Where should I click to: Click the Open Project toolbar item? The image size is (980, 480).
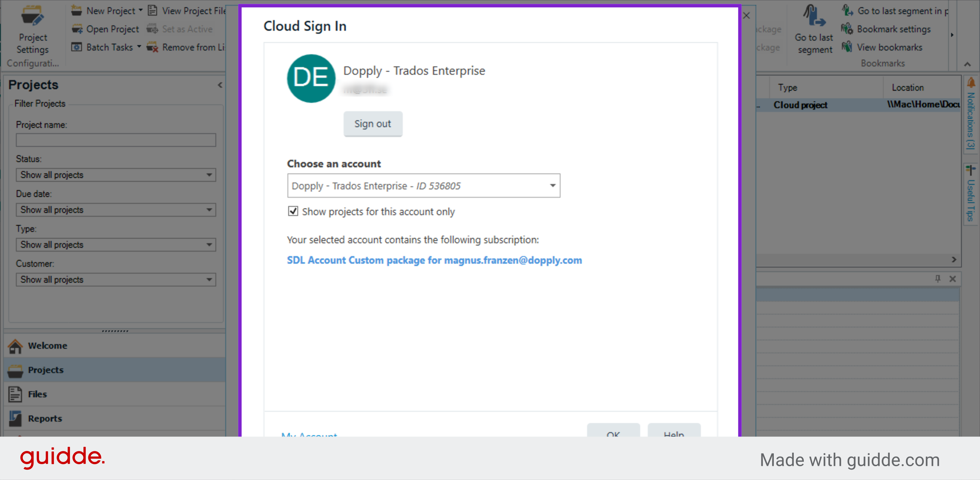pyautogui.click(x=106, y=29)
